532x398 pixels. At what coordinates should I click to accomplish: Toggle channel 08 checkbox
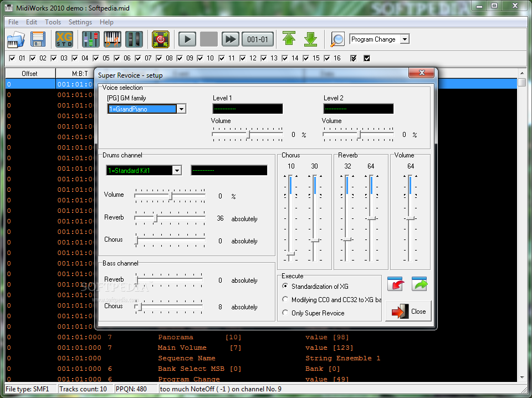[159, 58]
